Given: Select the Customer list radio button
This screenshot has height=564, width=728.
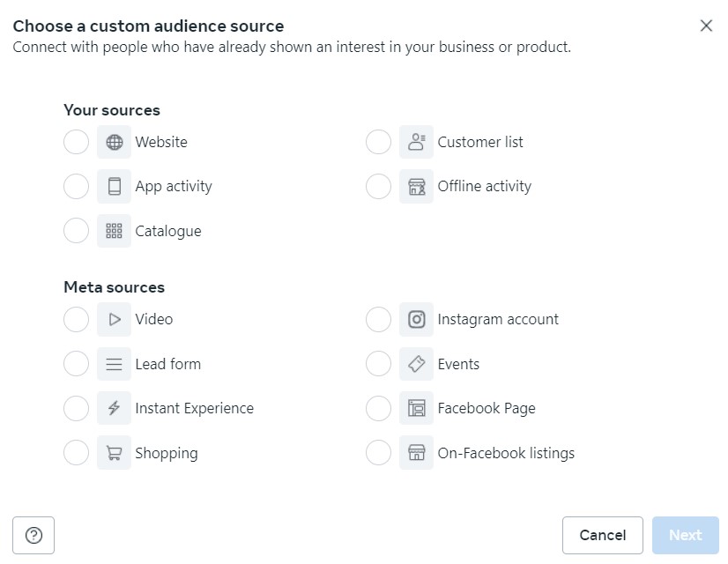Looking at the screenshot, I should [378, 142].
